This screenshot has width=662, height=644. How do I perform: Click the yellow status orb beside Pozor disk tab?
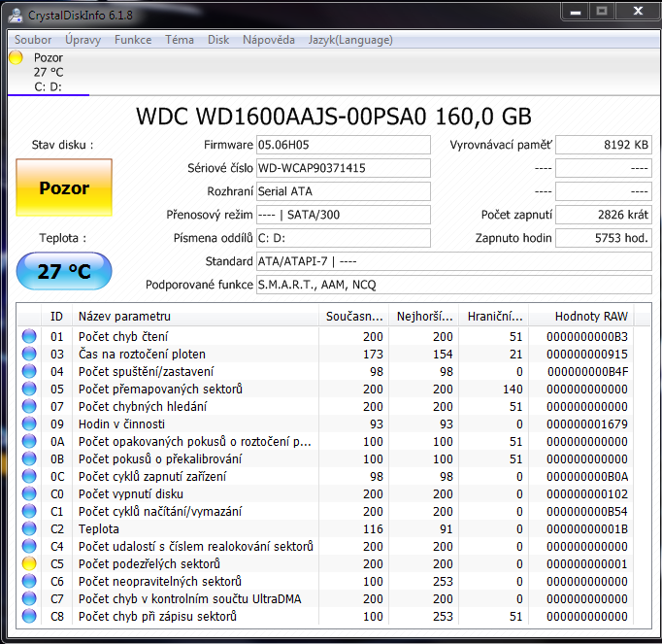click(x=16, y=57)
